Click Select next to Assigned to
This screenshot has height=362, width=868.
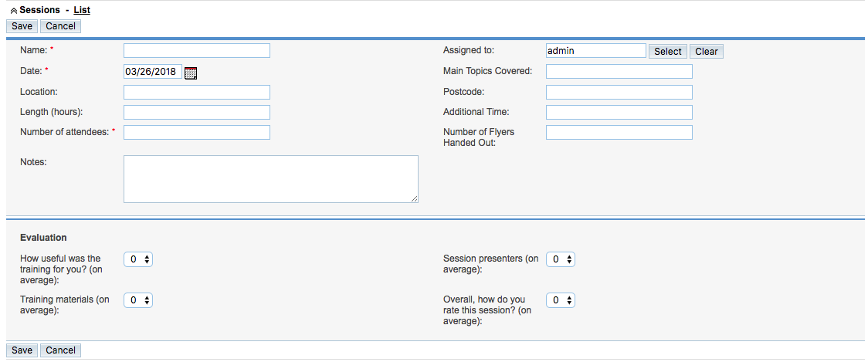click(668, 52)
